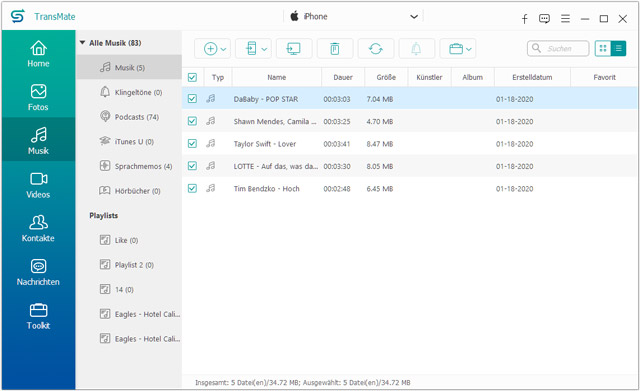Image resolution: width=640 pixels, height=391 pixels.
Task: Click song name Tim Bendzko - Hoch
Action: point(267,189)
